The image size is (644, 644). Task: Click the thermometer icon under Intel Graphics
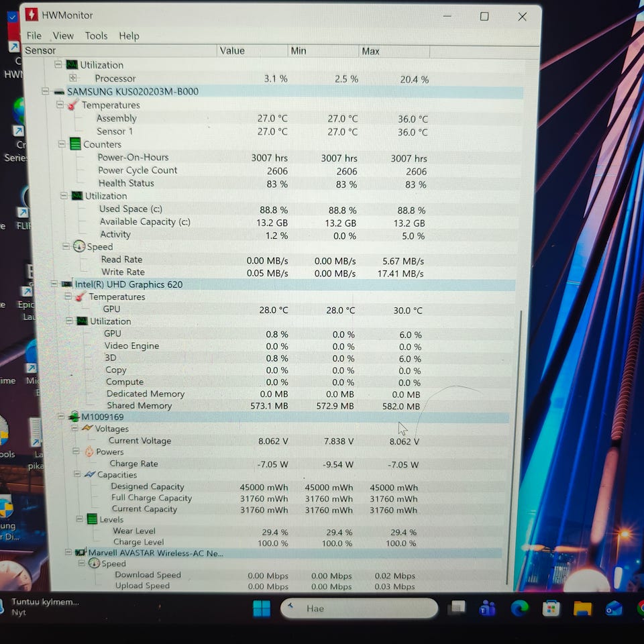81,297
